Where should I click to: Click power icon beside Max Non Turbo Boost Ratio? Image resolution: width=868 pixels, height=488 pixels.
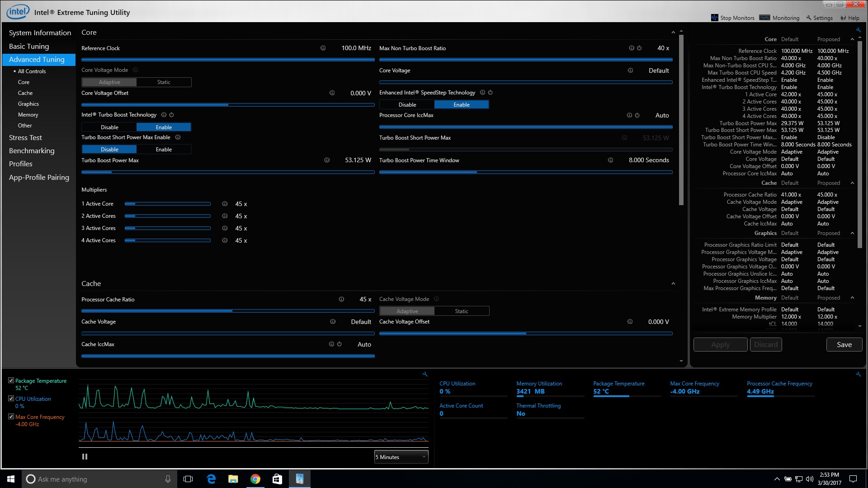click(639, 48)
